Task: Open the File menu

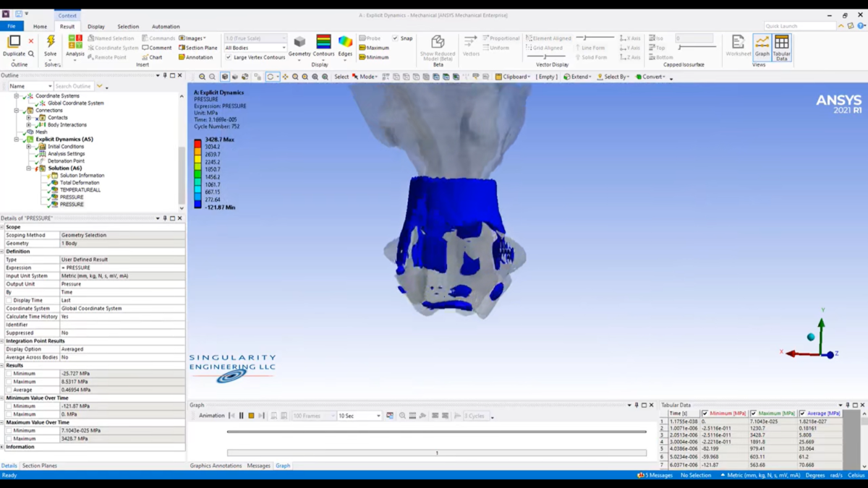Action: coord(12,27)
